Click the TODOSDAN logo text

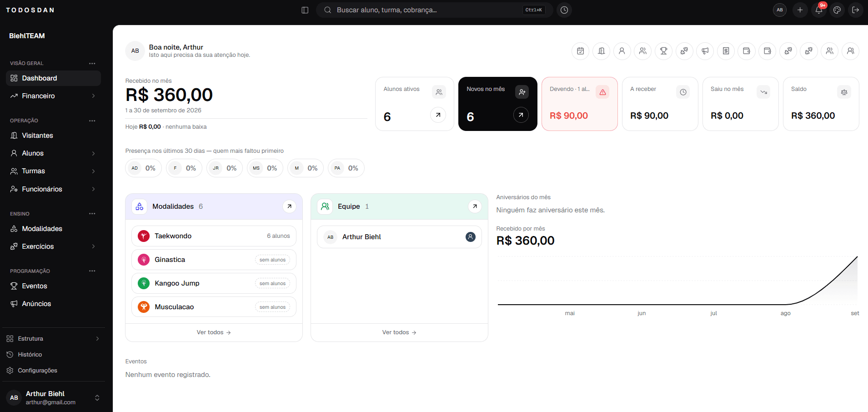click(30, 10)
